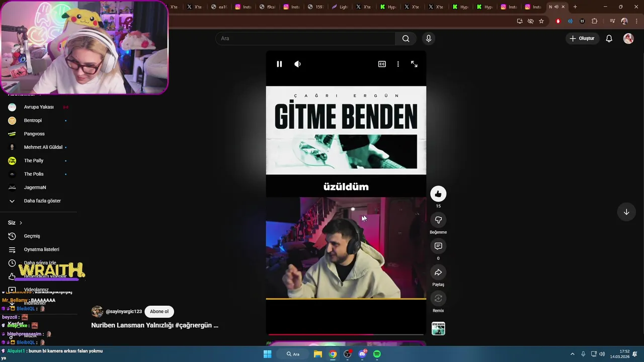The image size is (644, 362).
Task: Open the YouTube account avatar menu
Action: tap(628, 38)
